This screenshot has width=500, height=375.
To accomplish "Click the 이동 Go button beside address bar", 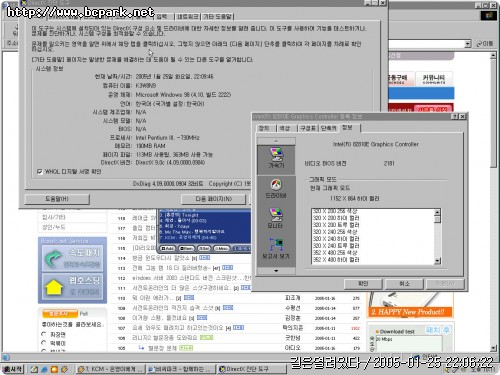I will [484, 44].
